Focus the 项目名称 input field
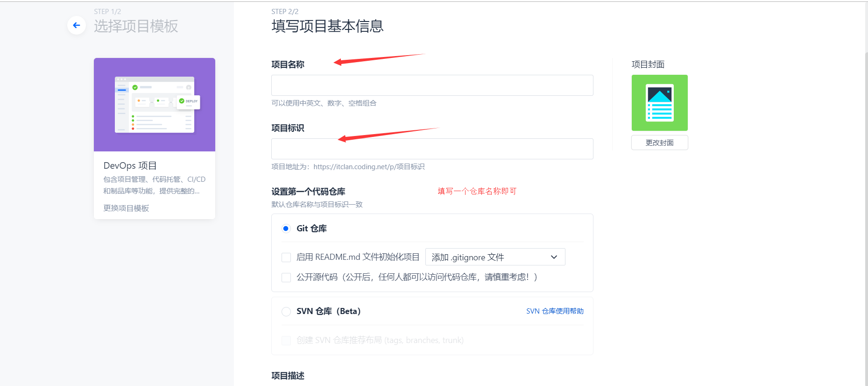Image resolution: width=868 pixels, height=386 pixels. coord(432,86)
